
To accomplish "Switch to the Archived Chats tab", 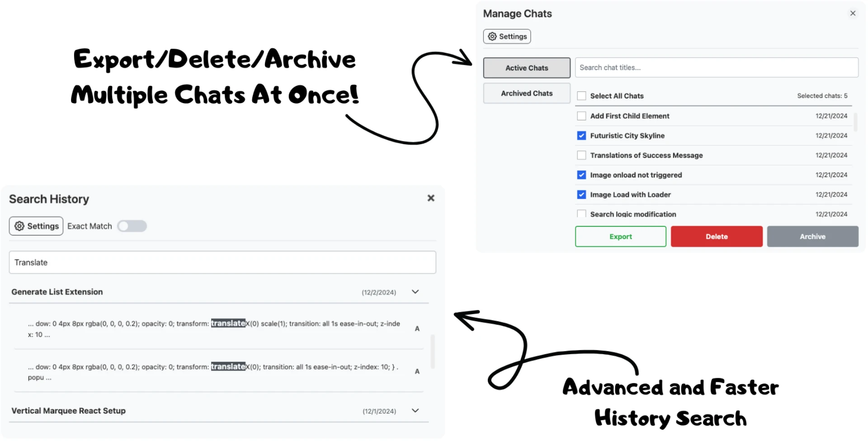I will coord(526,93).
